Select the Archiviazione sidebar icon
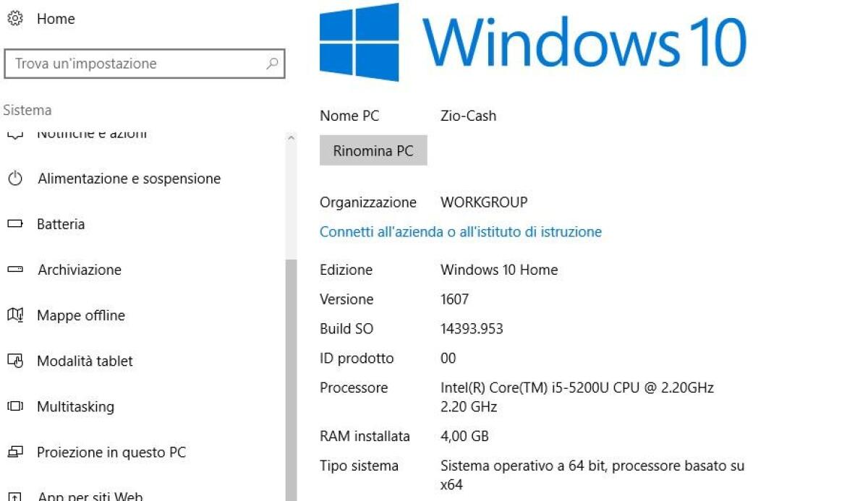This screenshot has width=868, height=501. click(14, 270)
